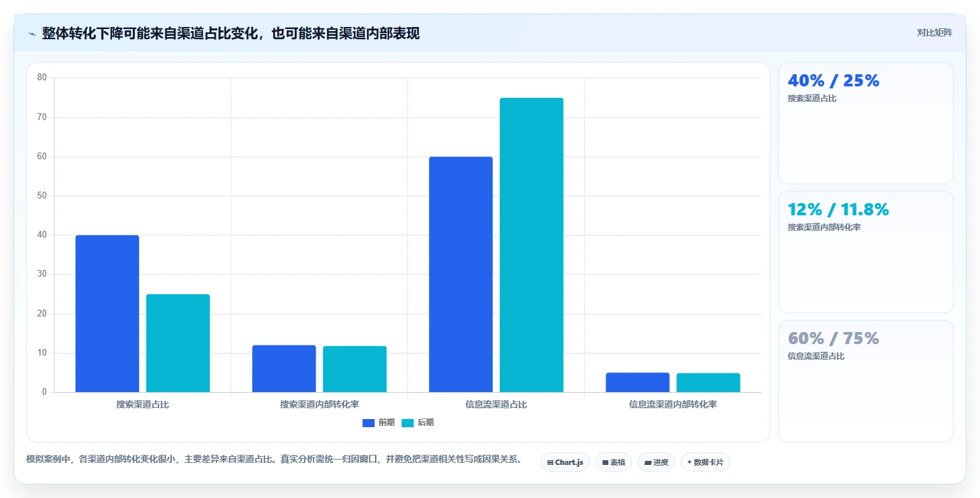980x498 pixels.
Task: Click the 后期 bar for 搜索渠道内部转化率
Action: point(355,369)
